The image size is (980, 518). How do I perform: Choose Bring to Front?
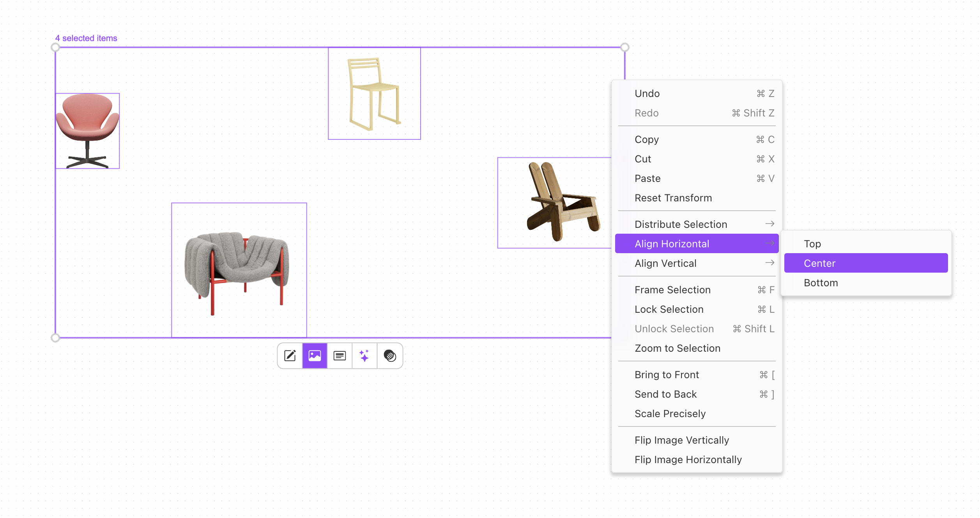[x=697, y=375]
